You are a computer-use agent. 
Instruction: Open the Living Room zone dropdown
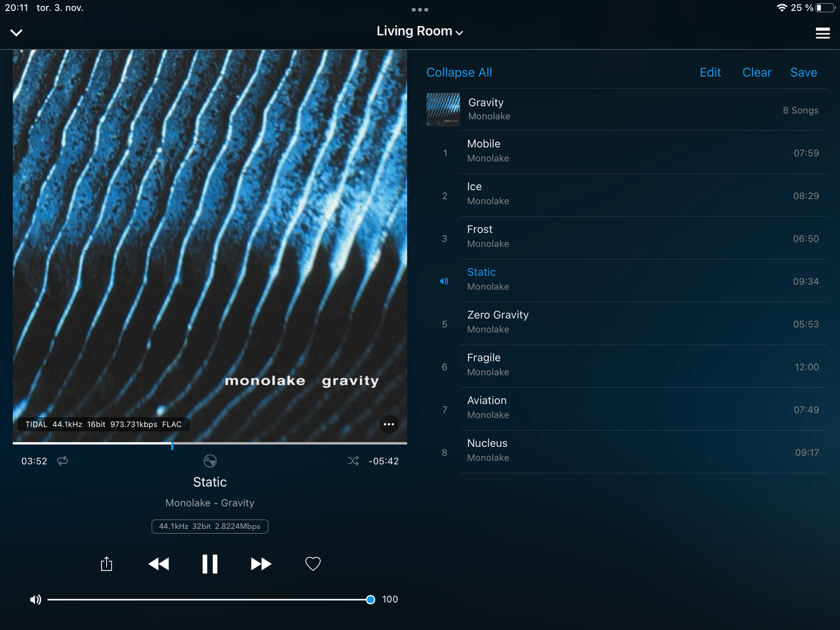(x=420, y=32)
